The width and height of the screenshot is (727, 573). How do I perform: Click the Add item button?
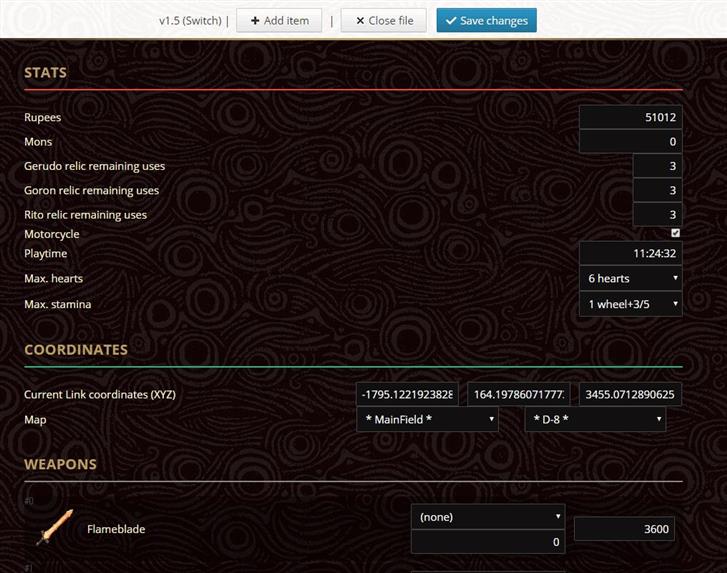pyautogui.click(x=279, y=20)
